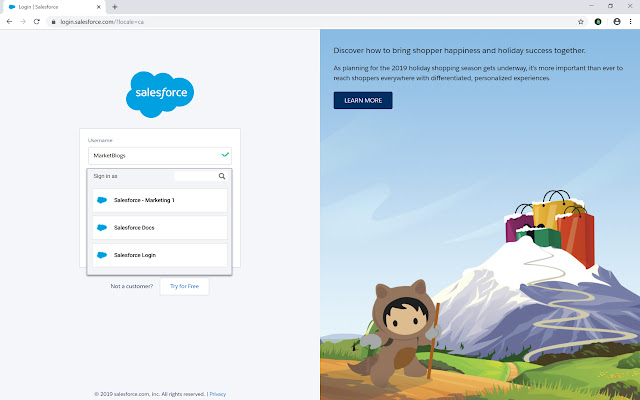Click the Username field containing MarketBlogs
The image size is (640, 400).
[x=160, y=156]
